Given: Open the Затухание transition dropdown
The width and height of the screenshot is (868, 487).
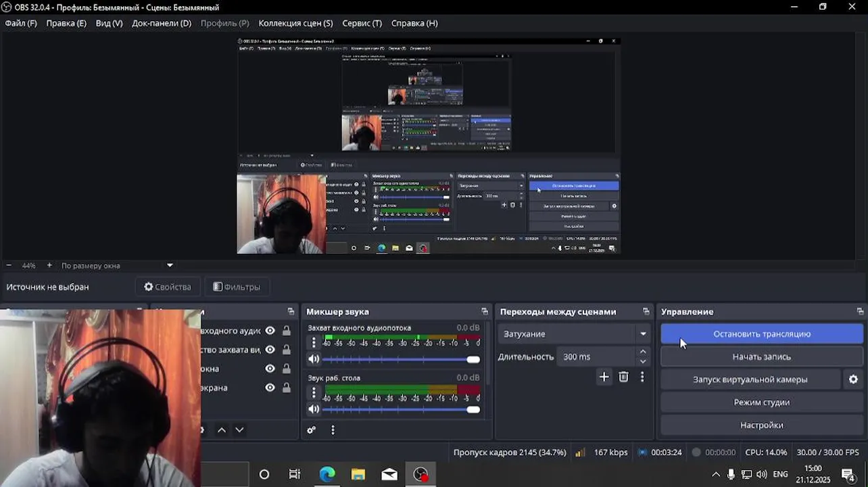Looking at the screenshot, I should coord(574,334).
